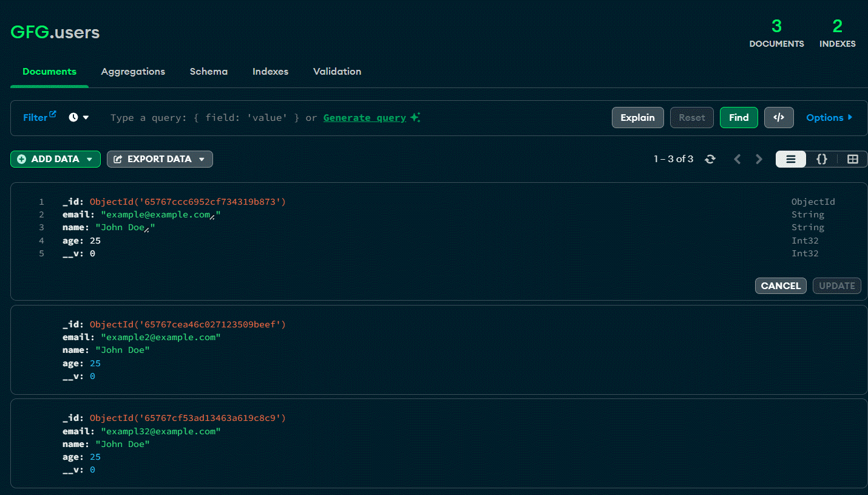This screenshot has width=868, height=495.
Task: Cancel editing the first document
Action: click(x=780, y=285)
